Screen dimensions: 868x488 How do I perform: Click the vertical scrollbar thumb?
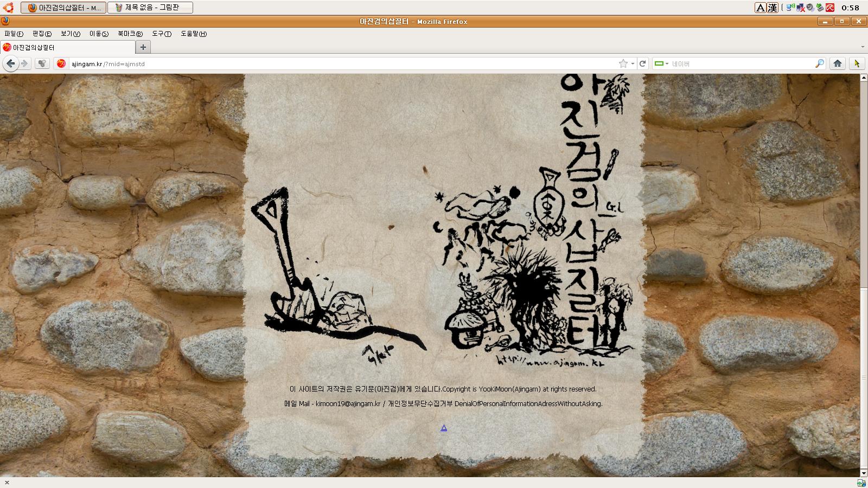[x=864, y=378]
